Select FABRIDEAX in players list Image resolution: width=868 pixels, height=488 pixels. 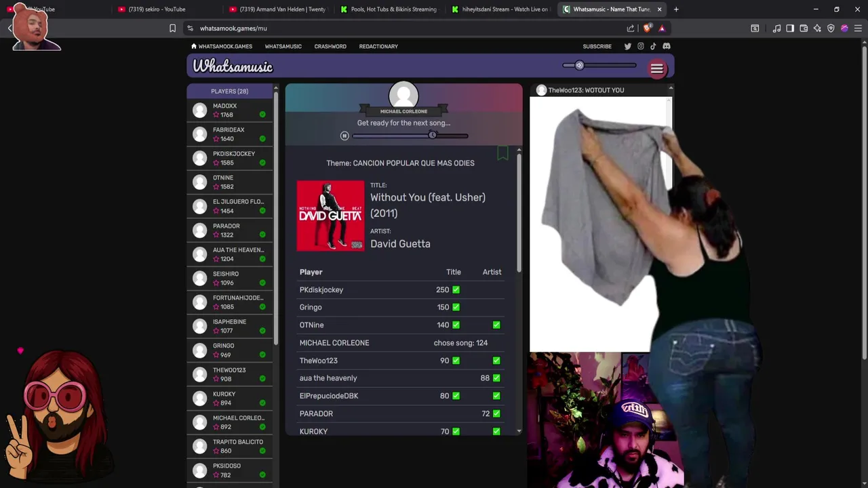tap(230, 134)
